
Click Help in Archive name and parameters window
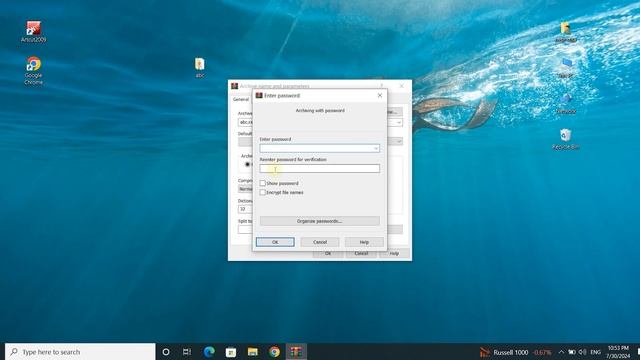click(394, 253)
